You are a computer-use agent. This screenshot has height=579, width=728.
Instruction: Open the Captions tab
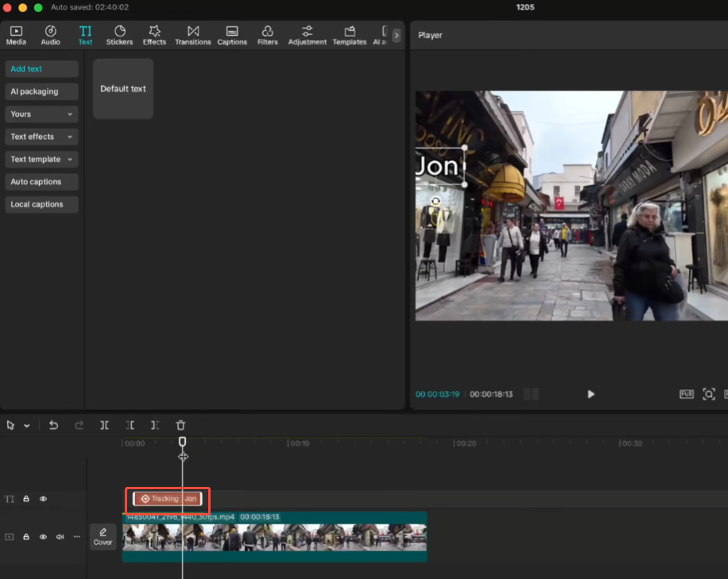232,35
